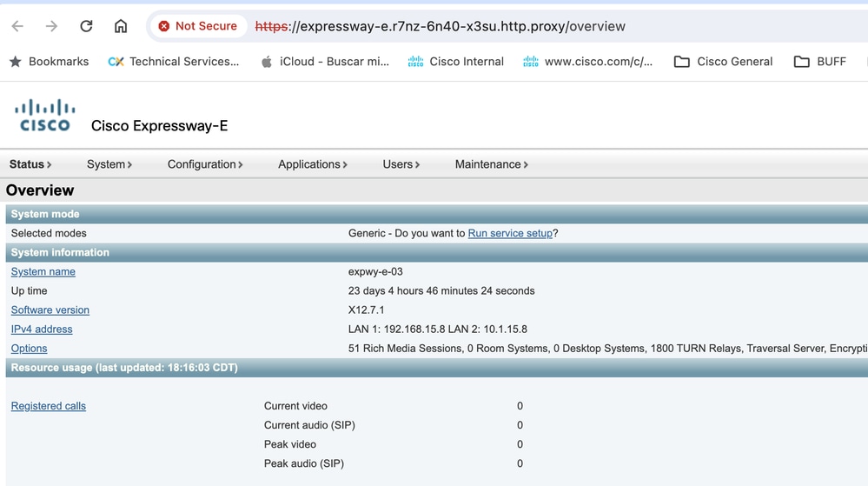The image size is (868, 486).
Task: Click the Peak audio (SIP) label
Action: pos(304,463)
